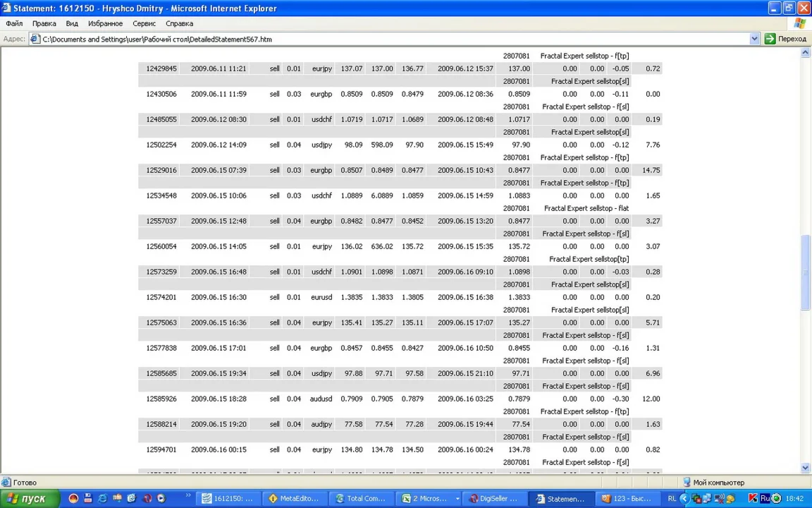
Task: Click price value 598.09 in usdjpy row
Action: pyautogui.click(x=381, y=145)
